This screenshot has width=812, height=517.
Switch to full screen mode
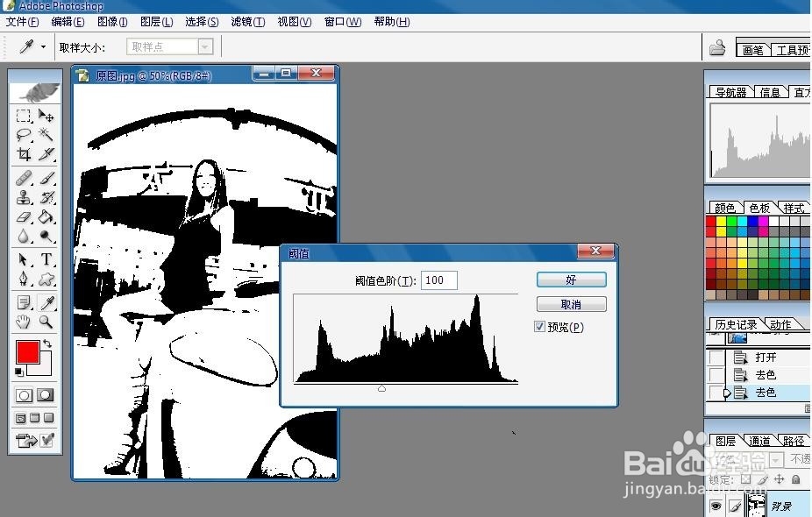49,418
